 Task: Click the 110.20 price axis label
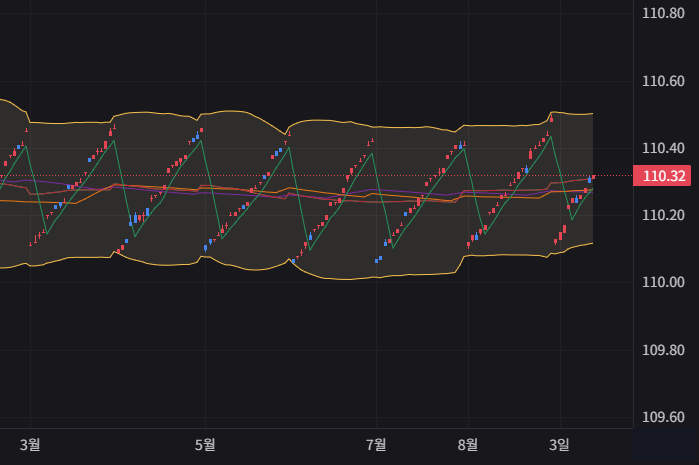click(665, 215)
